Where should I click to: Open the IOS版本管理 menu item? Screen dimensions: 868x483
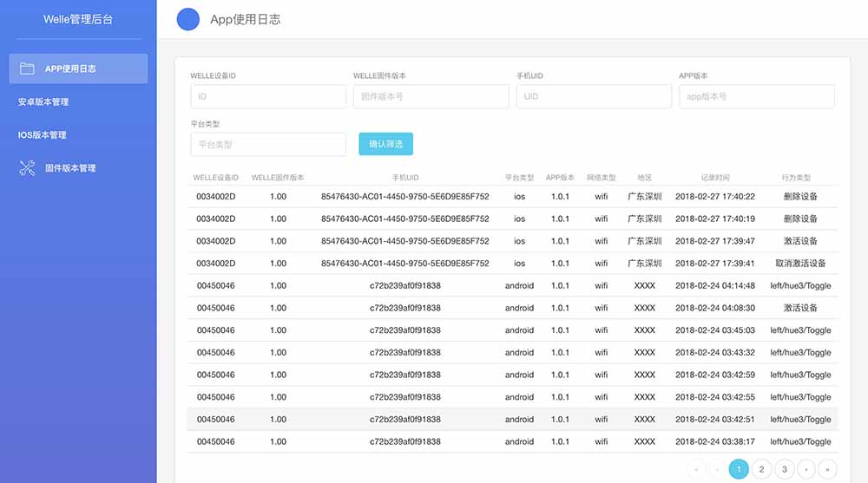tap(43, 135)
